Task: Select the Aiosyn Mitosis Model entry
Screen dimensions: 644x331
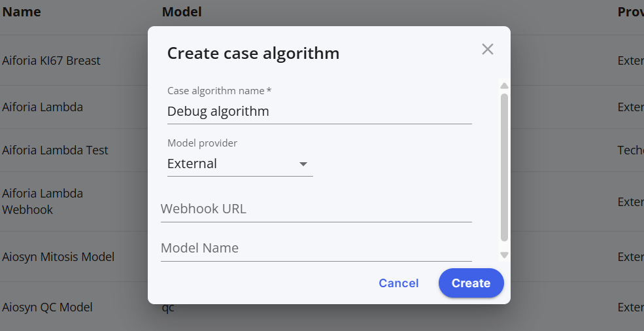Action: (x=58, y=257)
